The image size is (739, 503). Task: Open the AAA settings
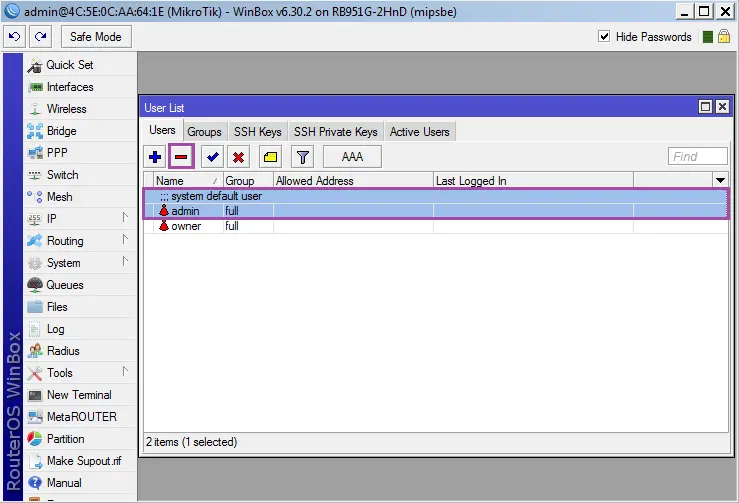[x=352, y=157]
